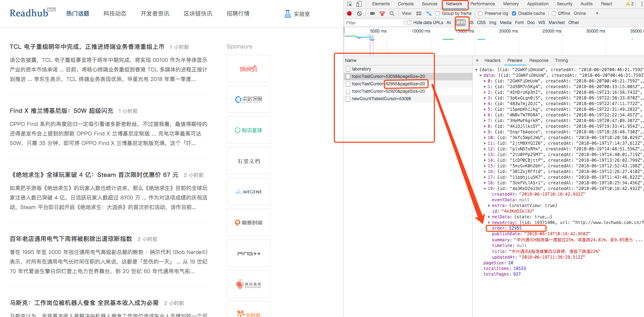Expand array item 5 in preview
This screenshot has height=317, width=644.
point(485,109)
